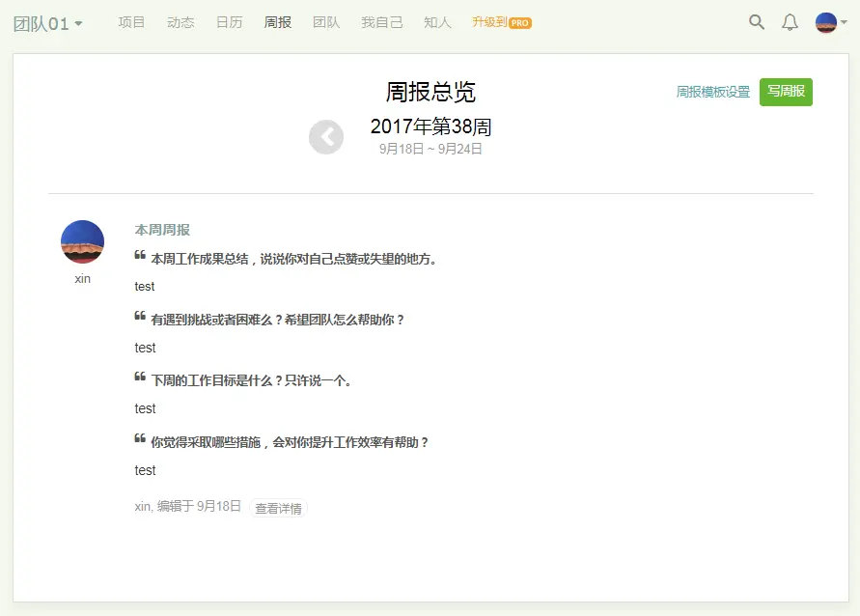This screenshot has width=860, height=616.
Task: Click the 升级到 PRO upgrade link
Action: tap(502, 22)
